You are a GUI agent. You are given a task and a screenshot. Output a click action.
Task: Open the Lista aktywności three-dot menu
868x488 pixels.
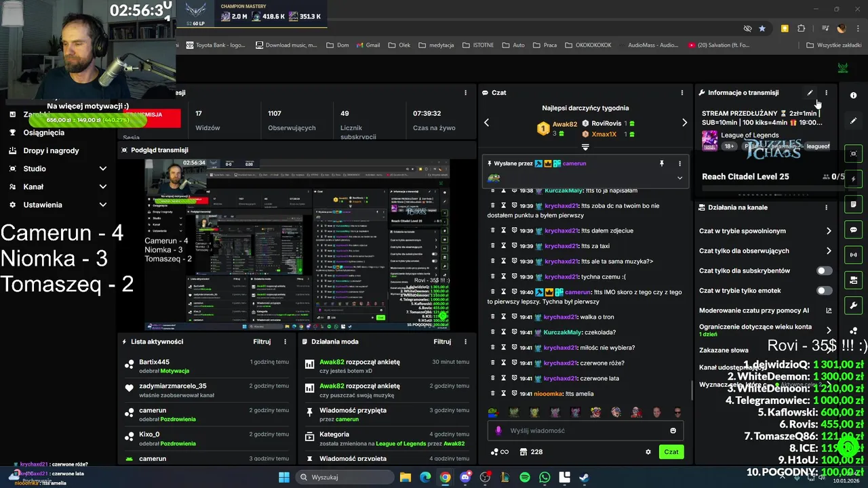(285, 342)
